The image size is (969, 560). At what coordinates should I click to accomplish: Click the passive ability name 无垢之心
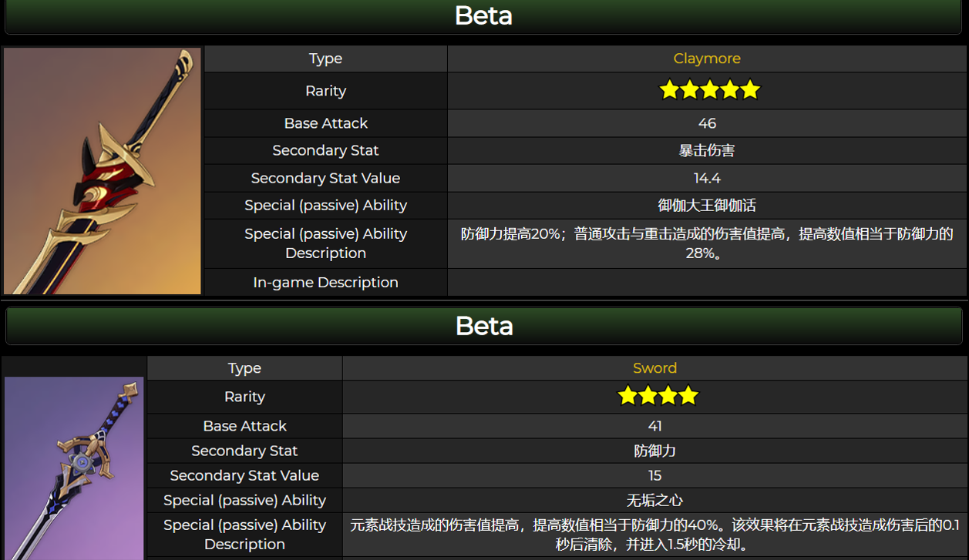[654, 500]
